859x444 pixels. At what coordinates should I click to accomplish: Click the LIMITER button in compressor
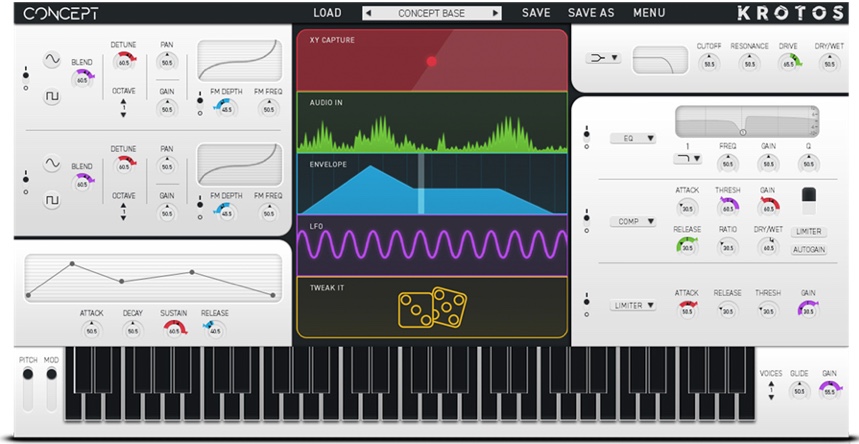tap(809, 232)
